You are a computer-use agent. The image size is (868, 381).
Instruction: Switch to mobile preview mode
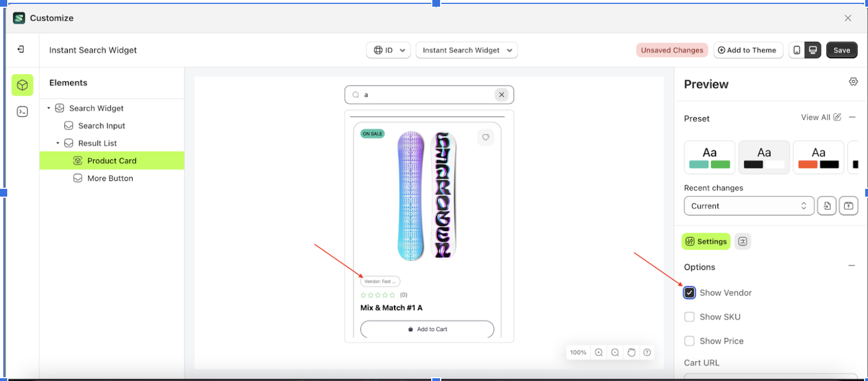point(798,50)
